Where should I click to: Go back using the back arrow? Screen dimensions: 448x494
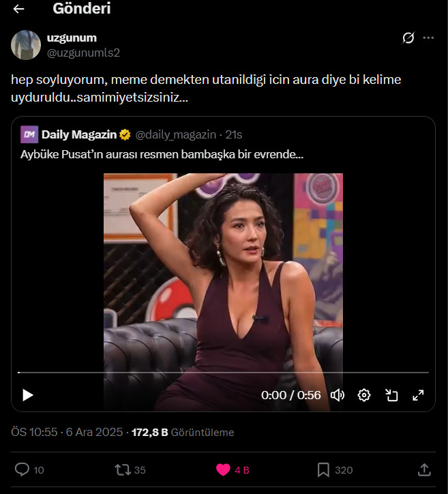pyautogui.click(x=18, y=9)
